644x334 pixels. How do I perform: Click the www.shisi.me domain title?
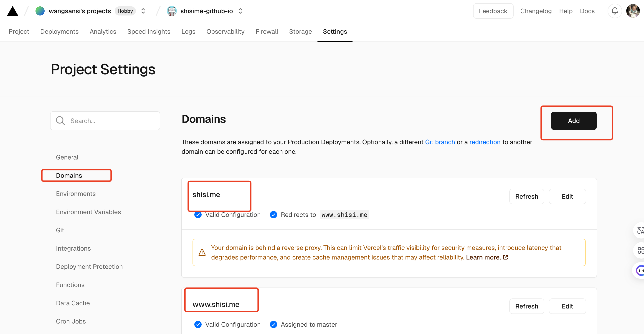tap(216, 304)
